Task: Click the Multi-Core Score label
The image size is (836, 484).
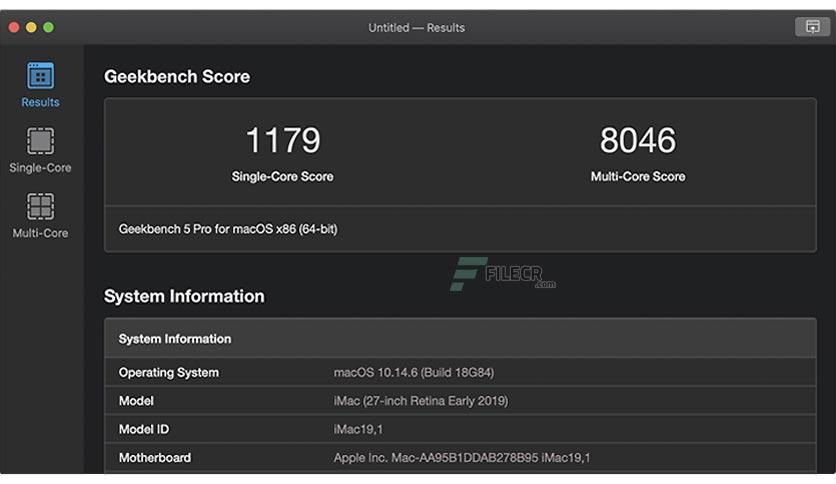Action: tap(638, 176)
